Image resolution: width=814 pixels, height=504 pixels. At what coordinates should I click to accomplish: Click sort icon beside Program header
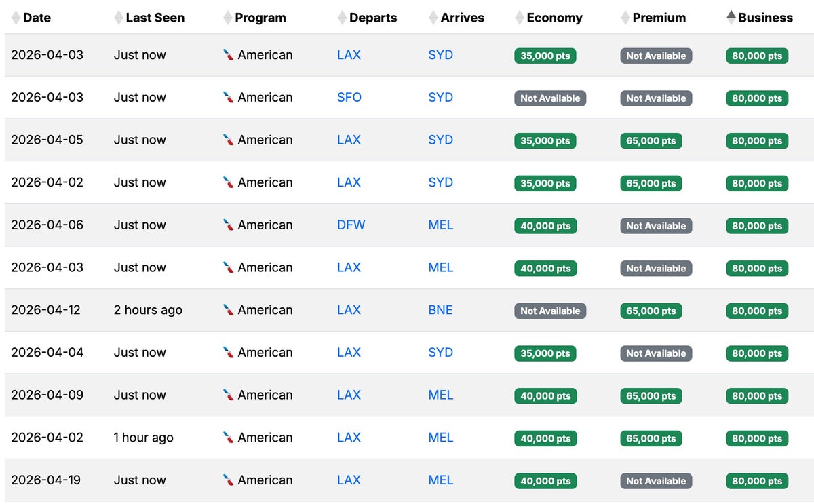[x=227, y=18]
